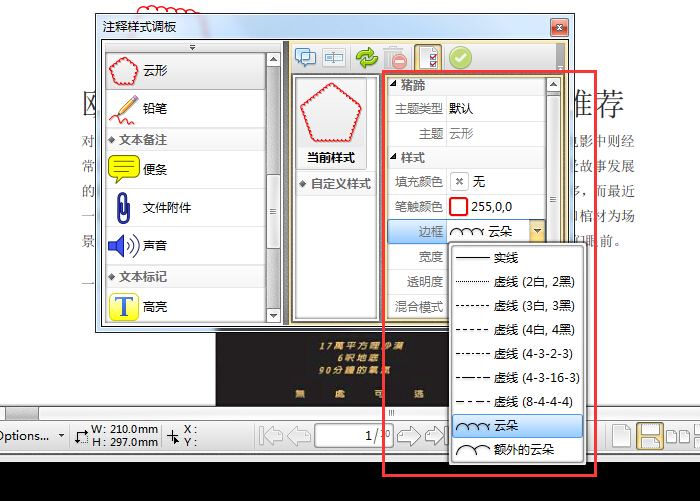Click the Options... button
Image resolution: width=700 pixels, height=501 pixels.
click(26, 436)
